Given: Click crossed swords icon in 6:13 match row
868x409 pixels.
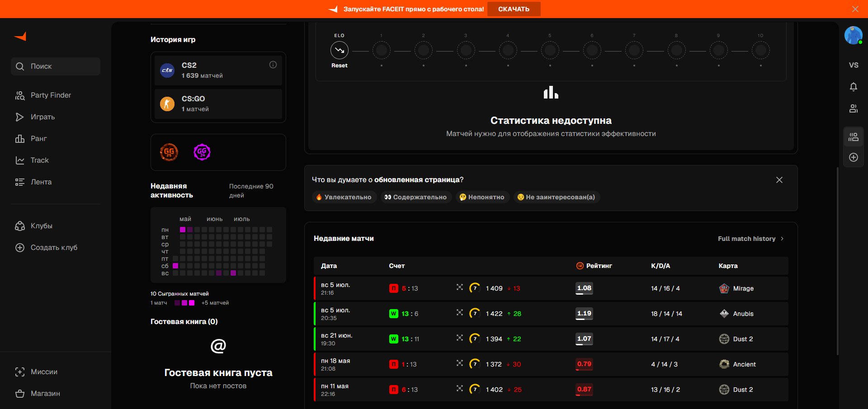Looking at the screenshot, I should click(460, 389).
